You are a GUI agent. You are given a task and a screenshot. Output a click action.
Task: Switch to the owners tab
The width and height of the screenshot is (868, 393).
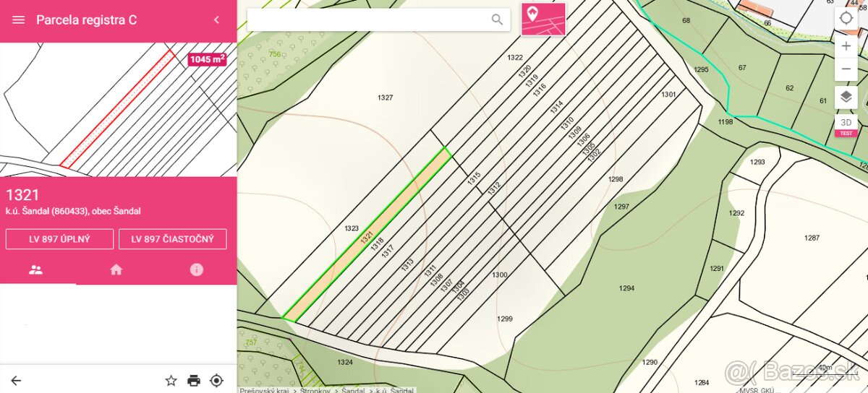[x=35, y=269]
